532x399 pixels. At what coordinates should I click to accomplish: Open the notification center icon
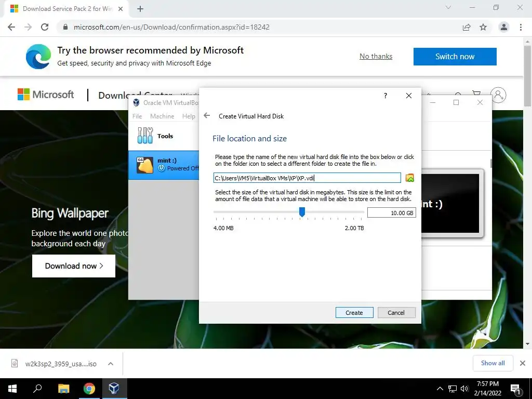click(515, 389)
